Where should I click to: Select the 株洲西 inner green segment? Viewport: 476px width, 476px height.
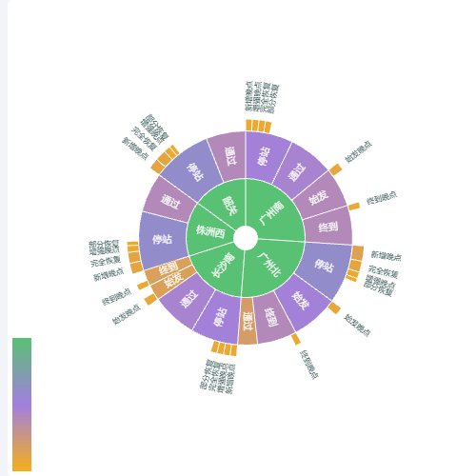coord(209,231)
